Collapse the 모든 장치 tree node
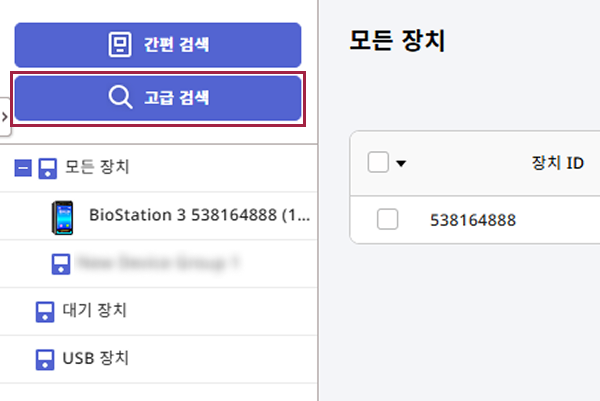The height and width of the screenshot is (401, 600). tap(23, 168)
